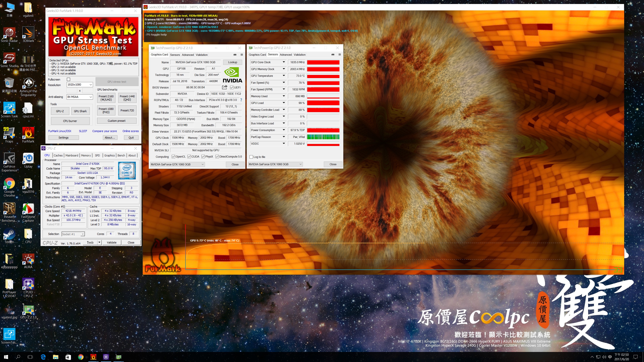Open the CPUID CPU-Z desktop icon

pyautogui.click(x=28, y=288)
